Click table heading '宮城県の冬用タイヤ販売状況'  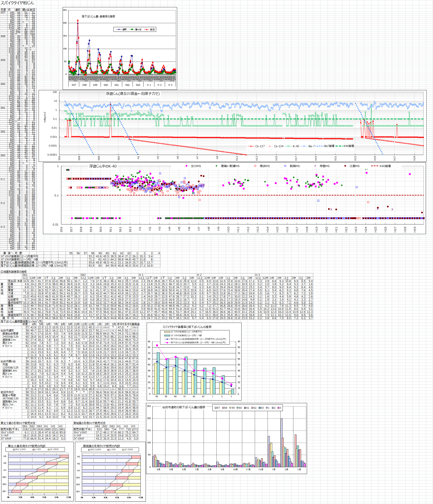tap(90, 423)
